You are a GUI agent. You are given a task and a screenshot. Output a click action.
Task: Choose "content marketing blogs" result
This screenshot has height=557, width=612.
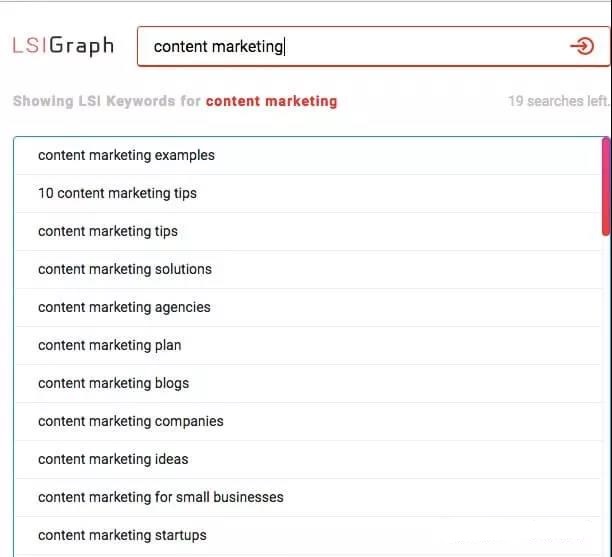tap(113, 383)
